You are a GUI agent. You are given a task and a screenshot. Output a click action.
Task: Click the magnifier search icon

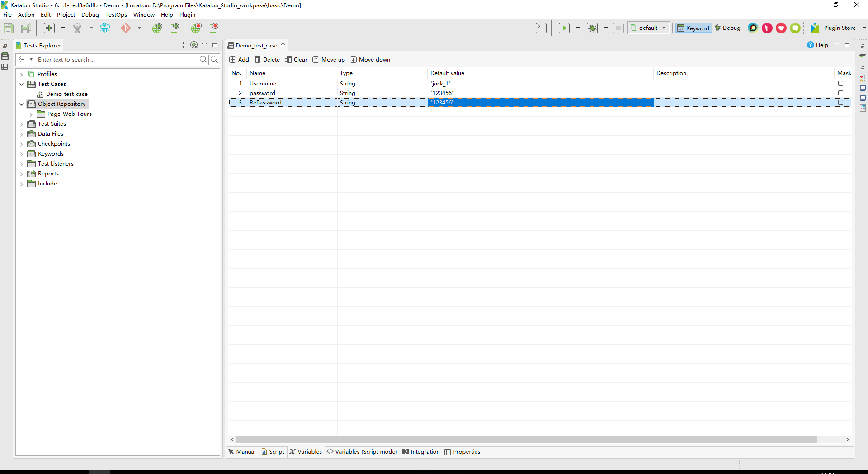(x=203, y=59)
